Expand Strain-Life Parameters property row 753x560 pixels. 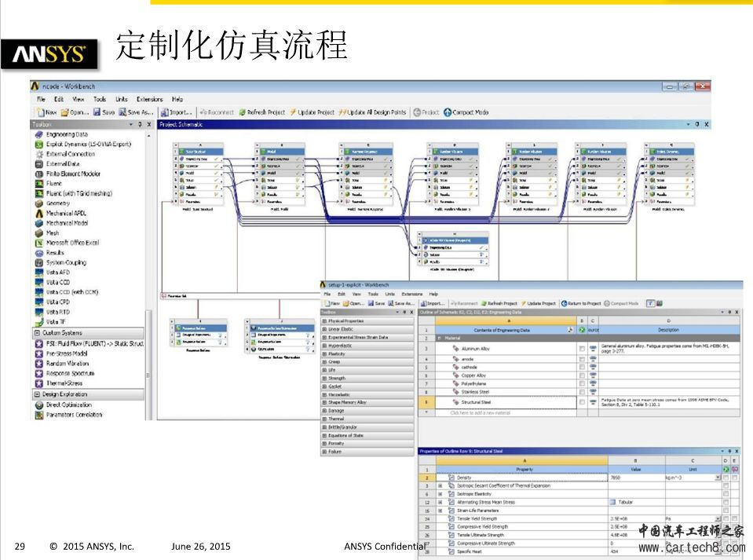(440, 511)
